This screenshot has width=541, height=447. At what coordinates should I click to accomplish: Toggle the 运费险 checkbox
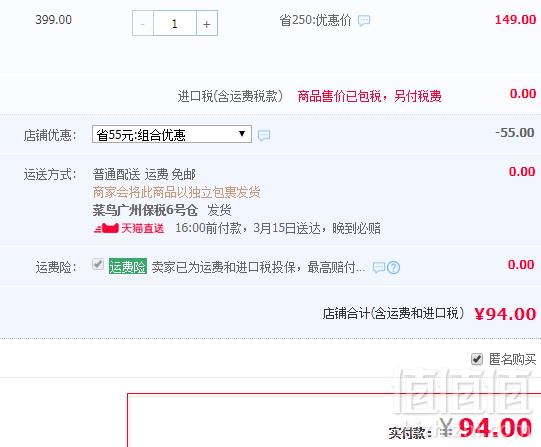coord(98,265)
